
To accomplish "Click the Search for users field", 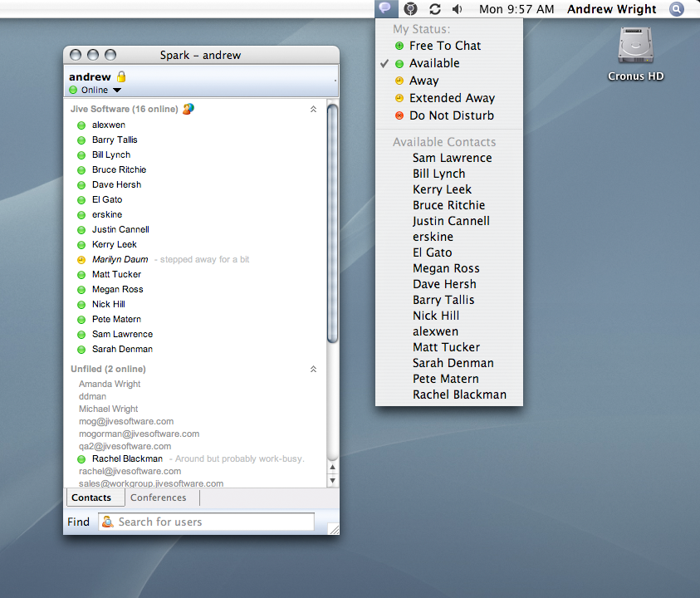I will coord(206,522).
